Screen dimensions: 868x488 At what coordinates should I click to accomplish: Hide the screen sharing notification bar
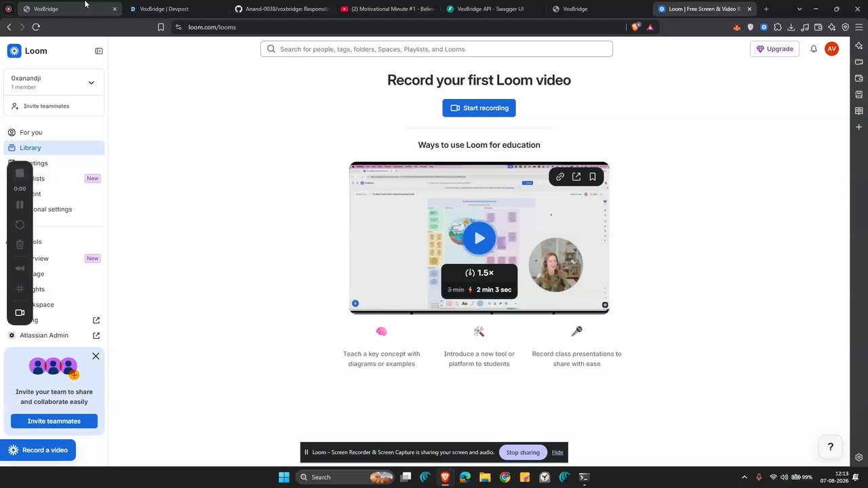(557, 452)
